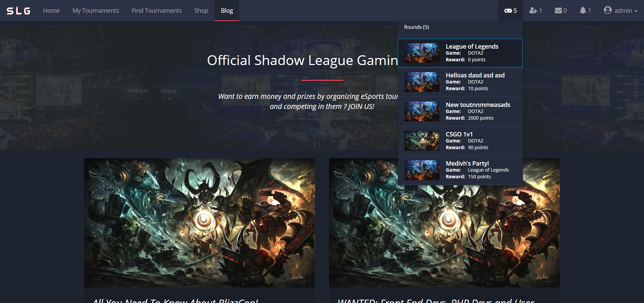Open My Tournaments page
The height and width of the screenshot is (303, 644).
click(95, 10)
